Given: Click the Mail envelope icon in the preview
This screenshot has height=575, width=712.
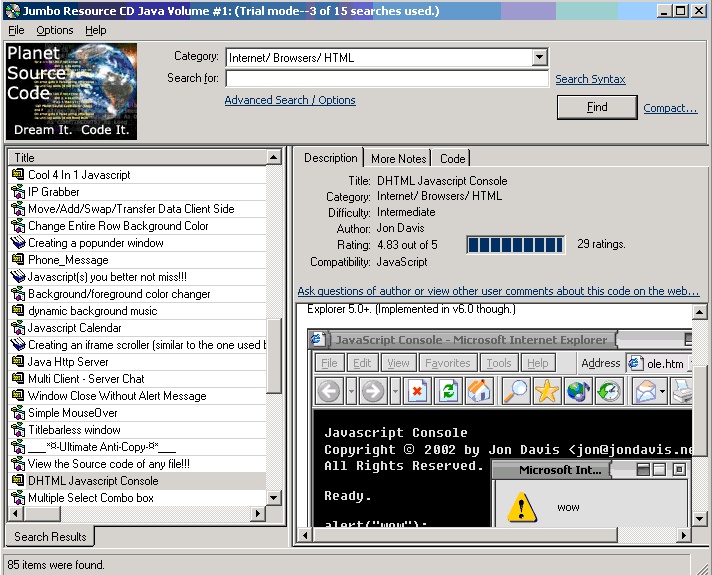Looking at the screenshot, I should (x=645, y=391).
